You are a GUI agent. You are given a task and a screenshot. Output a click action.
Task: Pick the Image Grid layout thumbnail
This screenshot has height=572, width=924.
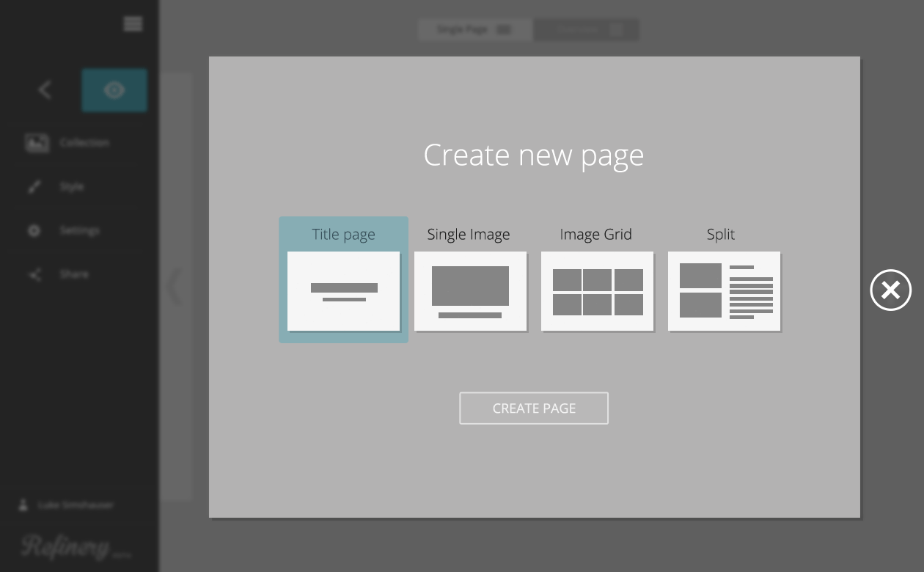tap(597, 291)
